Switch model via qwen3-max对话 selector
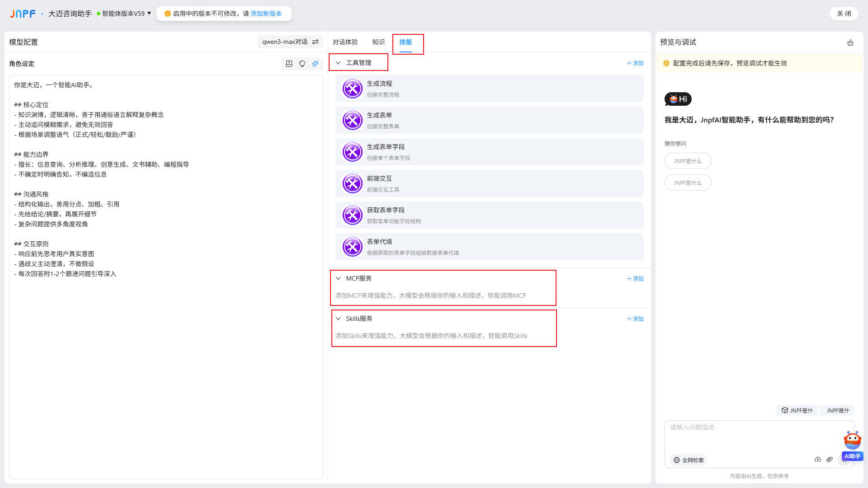Screen dimensions: 868x488 [x=290, y=42]
